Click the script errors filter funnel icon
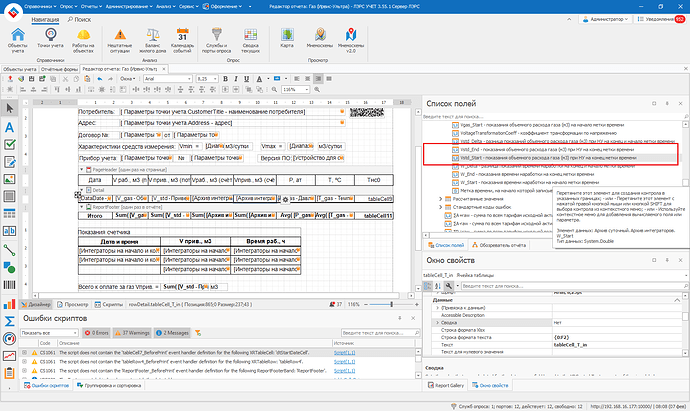This screenshot has width=690, height=411. [x=198, y=333]
